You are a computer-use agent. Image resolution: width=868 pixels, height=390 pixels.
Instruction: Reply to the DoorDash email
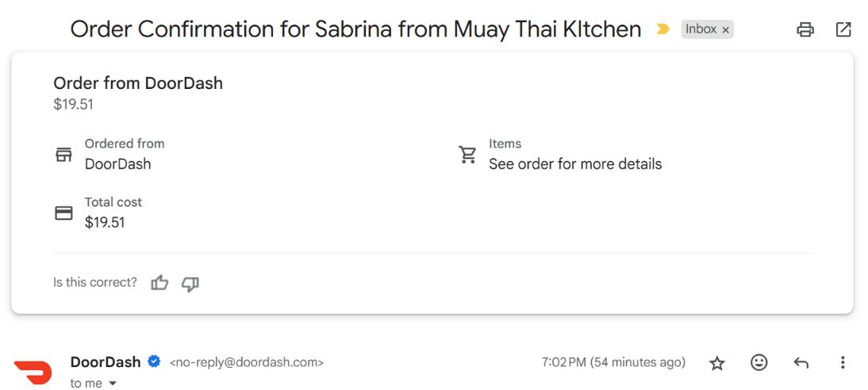pos(801,363)
